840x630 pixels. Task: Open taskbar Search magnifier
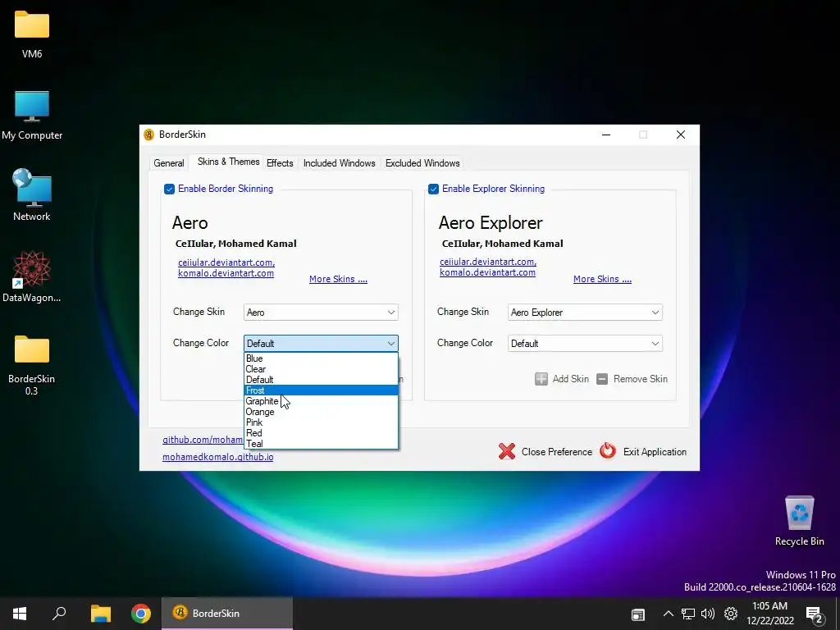pos(59,614)
